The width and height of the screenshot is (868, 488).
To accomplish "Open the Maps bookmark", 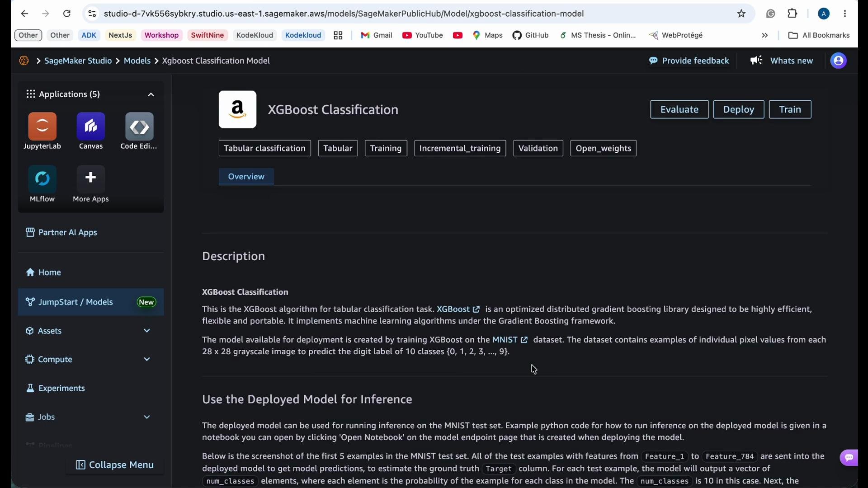I will 488,35.
